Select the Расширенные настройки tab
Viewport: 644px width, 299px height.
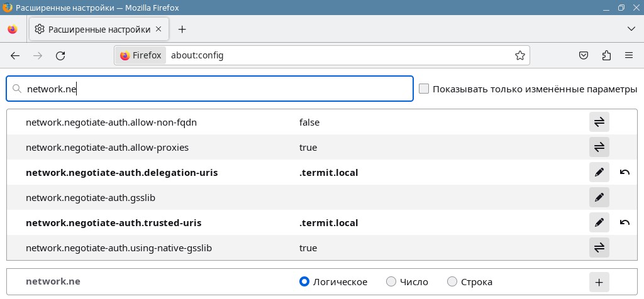(x=99, y=29)
